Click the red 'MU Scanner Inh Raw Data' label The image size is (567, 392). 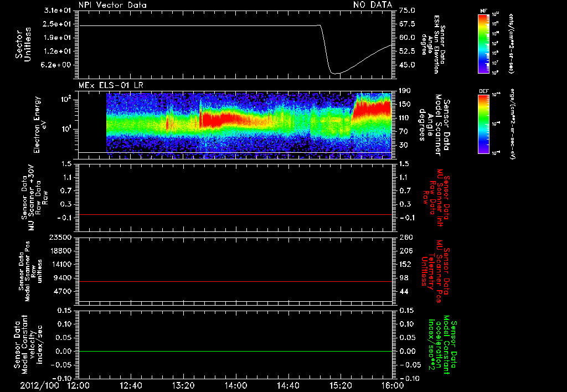436,198
